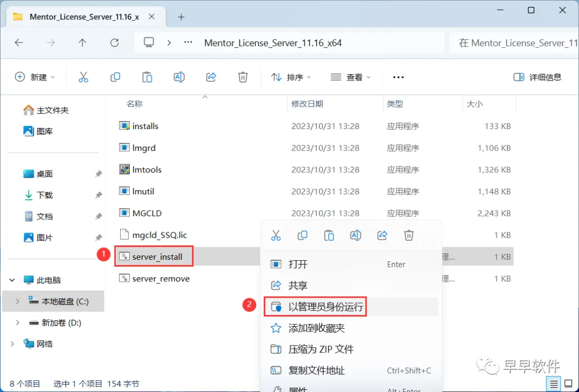
Task: Open the 查看 view dropdown
Action: (x=351, y=77)
